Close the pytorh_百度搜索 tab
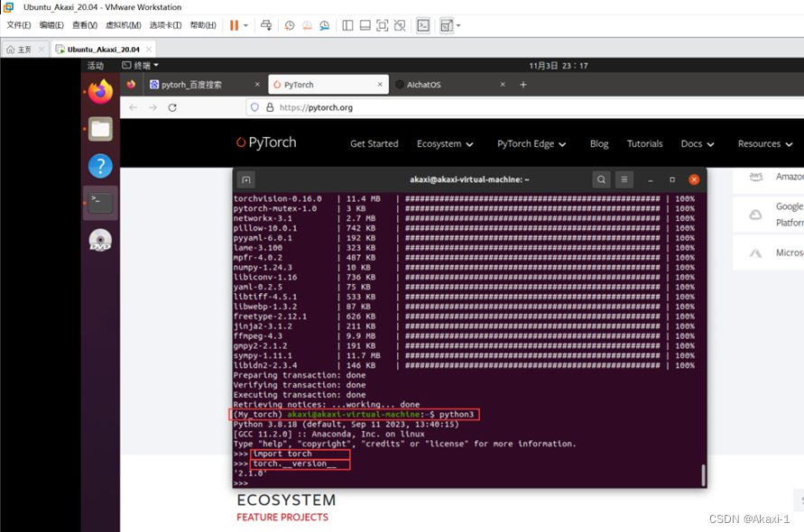 click(257, 85)
